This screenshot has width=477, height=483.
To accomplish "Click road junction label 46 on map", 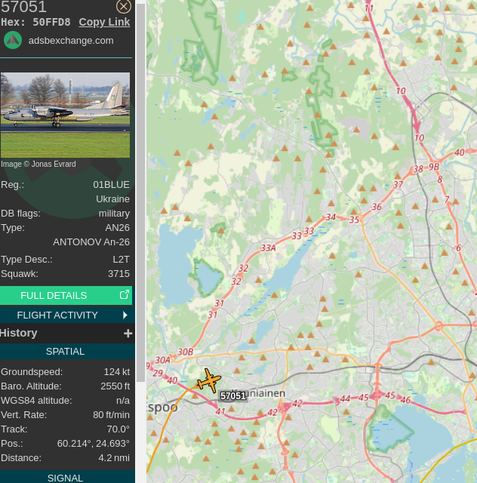I will click(405, 400).
